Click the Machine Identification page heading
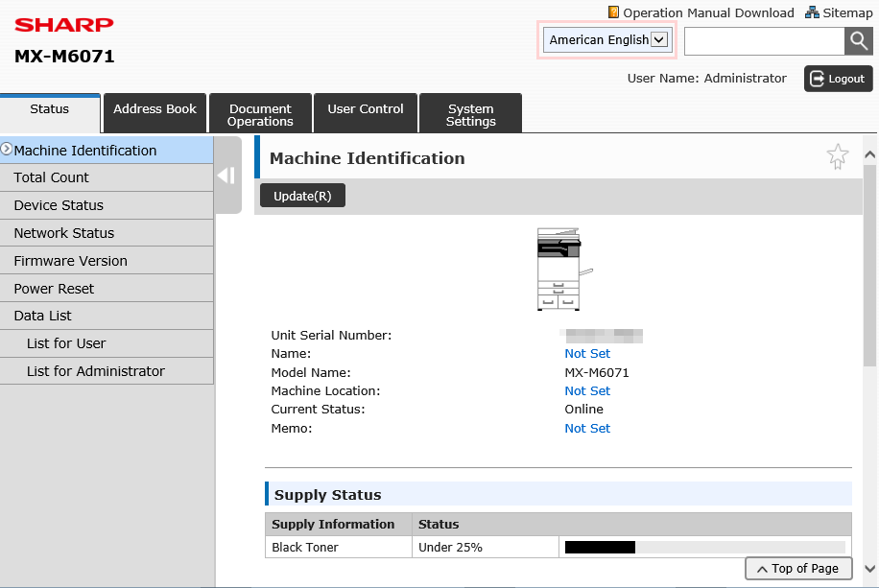Image resolution: width=879 pixels, height=588 pixels. [368, 158]
